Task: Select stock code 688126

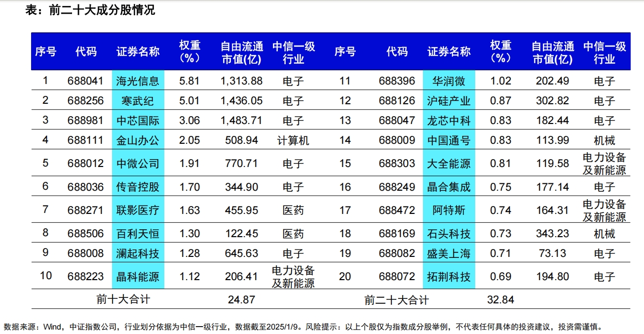Action: 397,101
